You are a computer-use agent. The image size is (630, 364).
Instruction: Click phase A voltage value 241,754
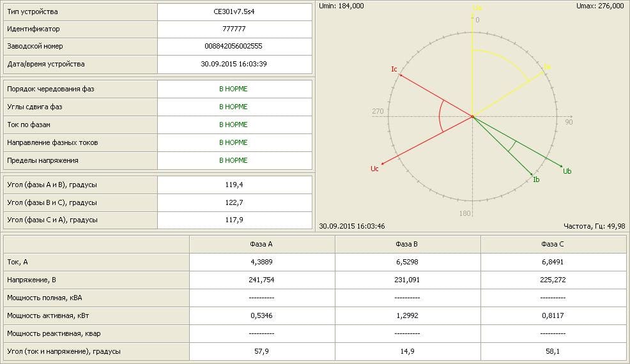(261, 280)
